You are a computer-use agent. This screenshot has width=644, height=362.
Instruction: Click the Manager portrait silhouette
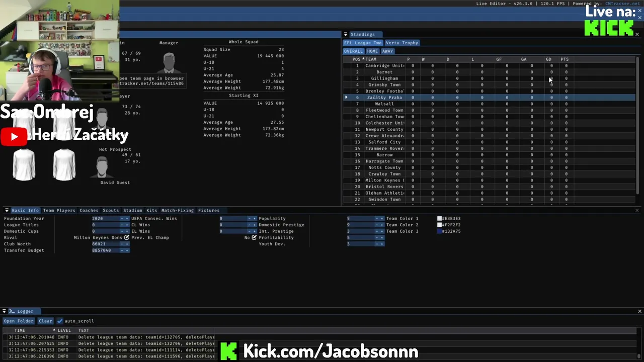169,62
